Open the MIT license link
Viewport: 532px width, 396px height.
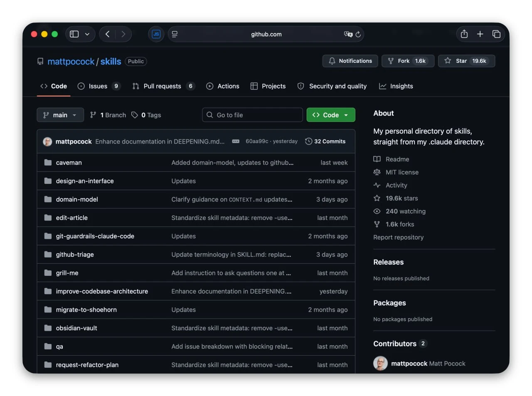click(396, 172)
